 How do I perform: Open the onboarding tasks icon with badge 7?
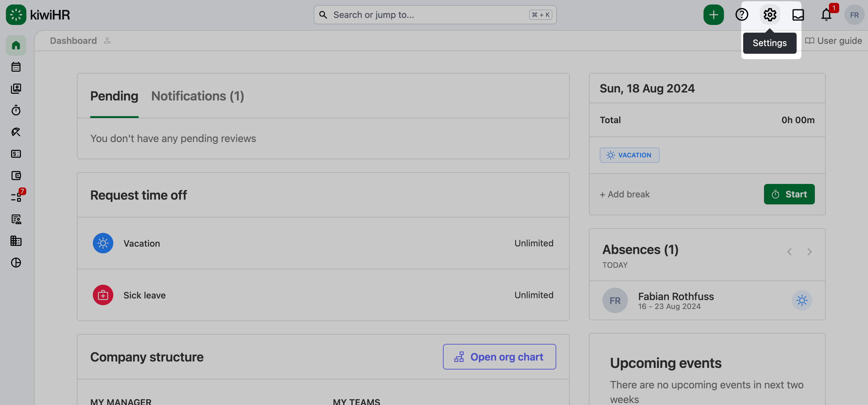click(16, 197)
